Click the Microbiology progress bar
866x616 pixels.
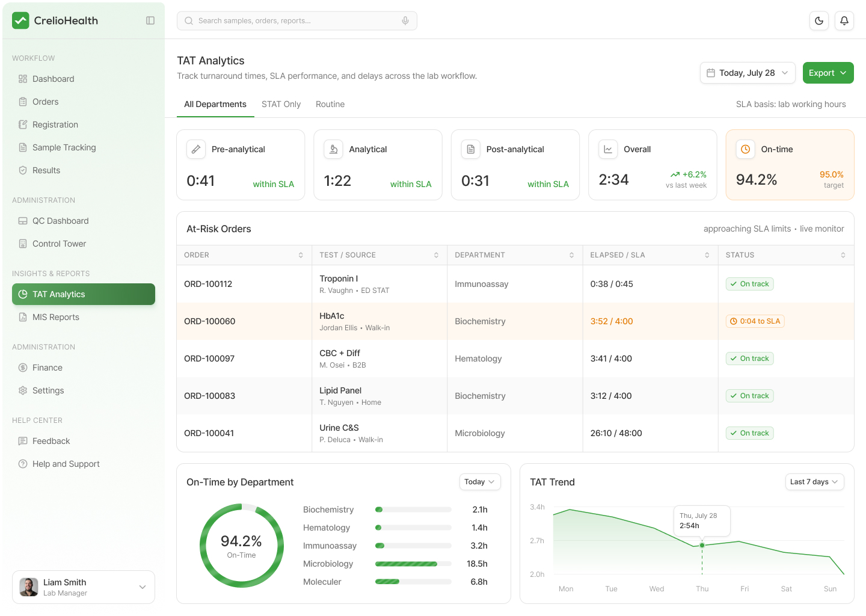[x=413, y=564]
